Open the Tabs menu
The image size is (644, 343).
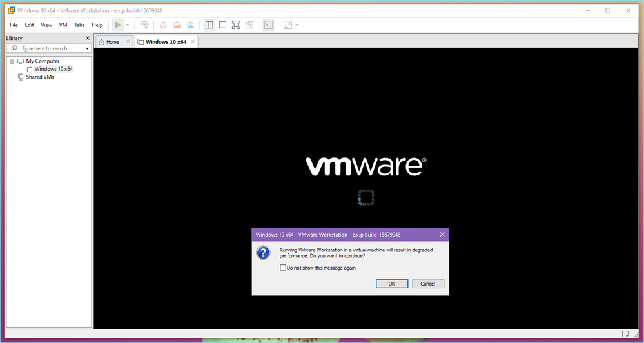click(80, 25)
